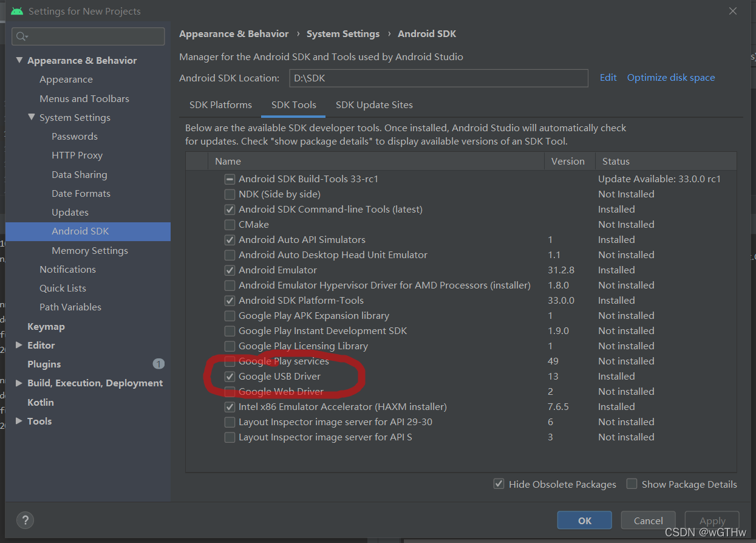Expand the Editor section arrow
Screen dimensions: 756x543
[x=19, y=345]
